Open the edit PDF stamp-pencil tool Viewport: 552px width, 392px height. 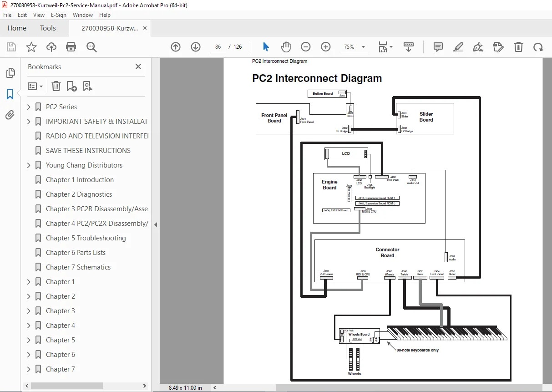point(498,47)
